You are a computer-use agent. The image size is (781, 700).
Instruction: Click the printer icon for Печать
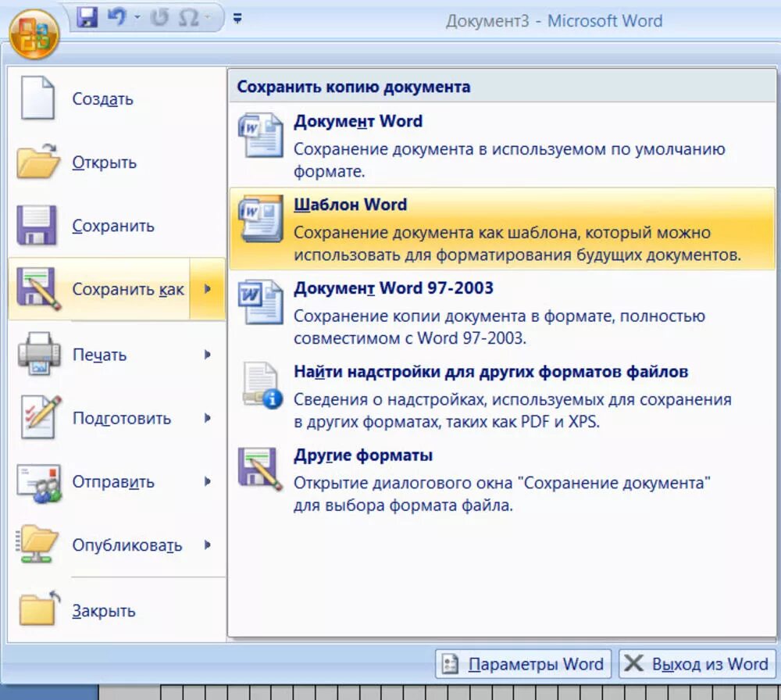pos(39,353)
